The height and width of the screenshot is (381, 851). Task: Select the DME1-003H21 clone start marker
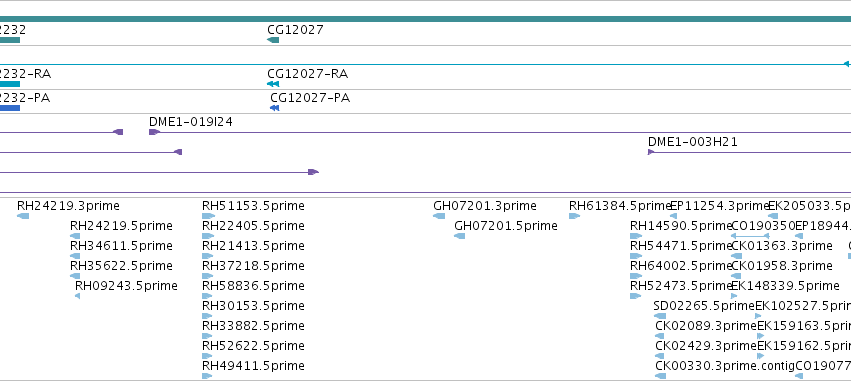(x=651, y=152)
